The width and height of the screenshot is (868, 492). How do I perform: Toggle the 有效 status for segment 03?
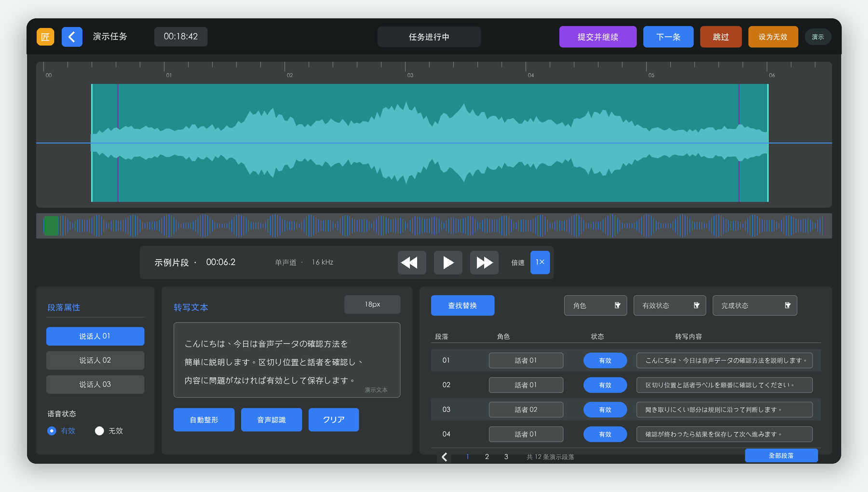tap(605, 410)
